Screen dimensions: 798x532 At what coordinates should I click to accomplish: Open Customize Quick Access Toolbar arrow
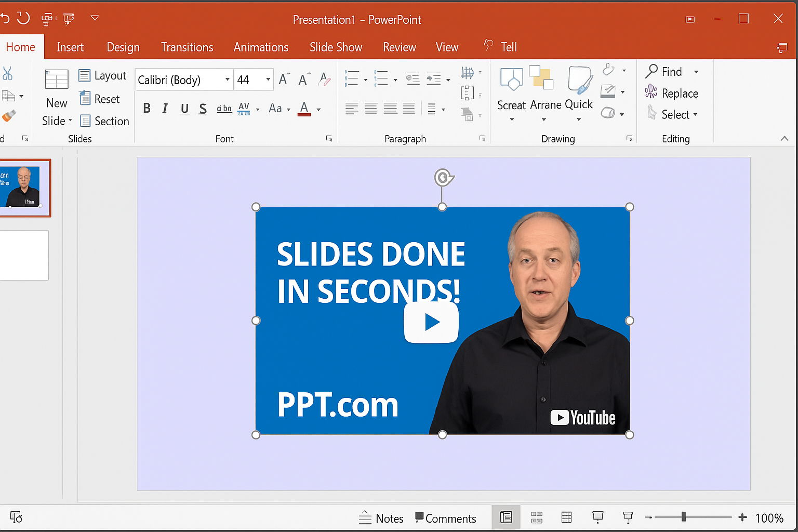[x=95, y=18]
